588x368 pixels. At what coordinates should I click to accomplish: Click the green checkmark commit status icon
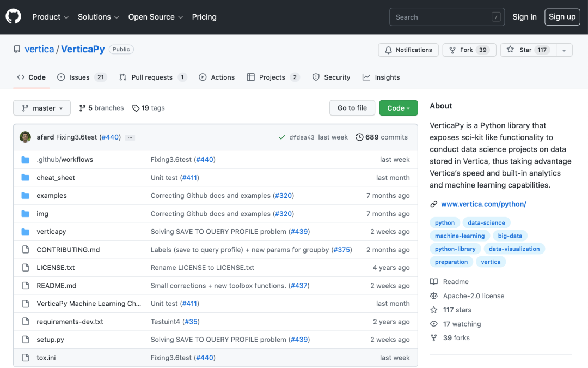click(282, 137)
